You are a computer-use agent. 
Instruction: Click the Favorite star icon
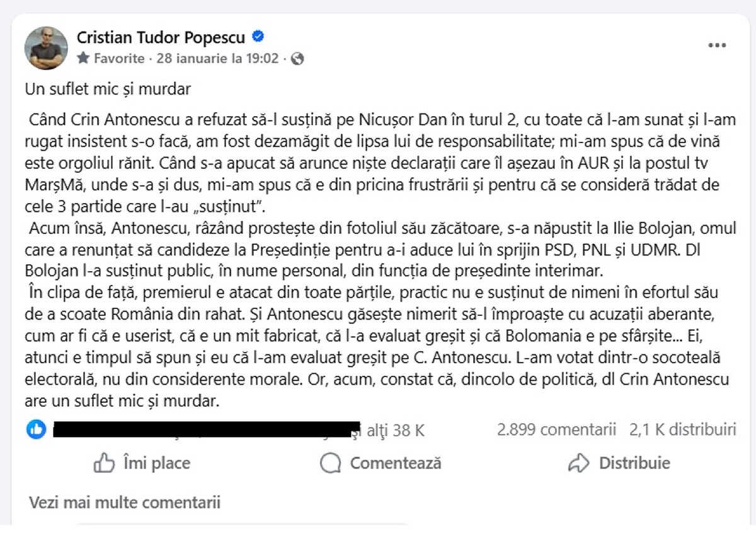[x=83, y=59]
